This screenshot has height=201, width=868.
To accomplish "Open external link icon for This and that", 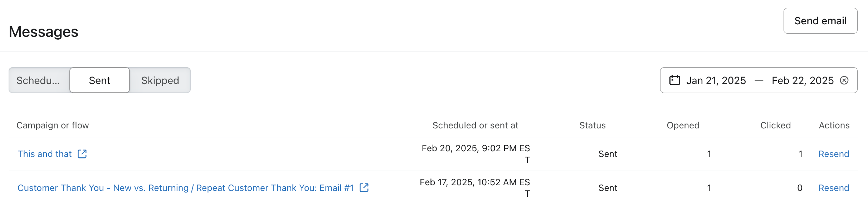I will [82, 154].
